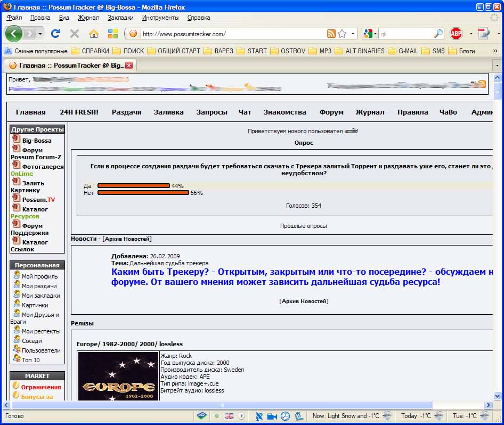Open the Europe 1982-2000 album cover thumbnail

coord(118,376)
